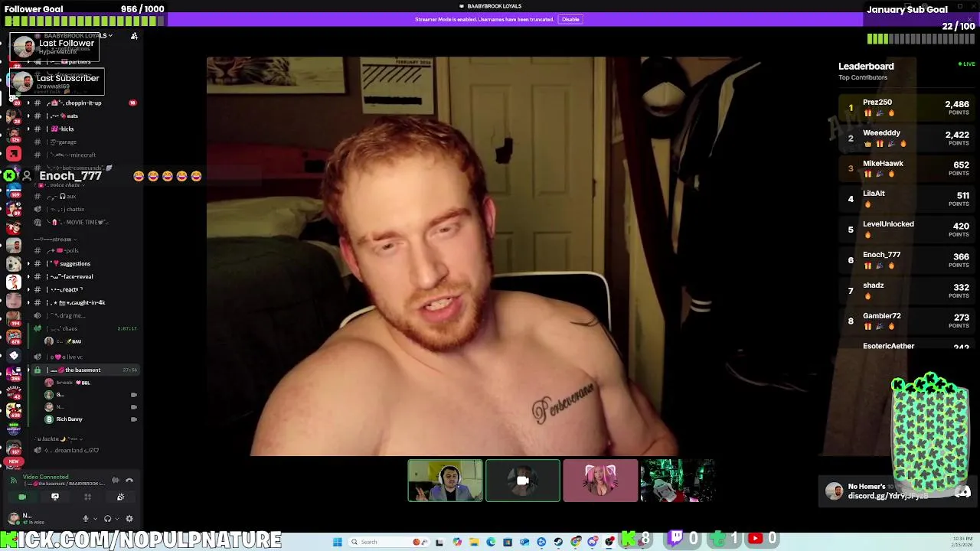Click user brook BBL in the basement
980x551 pixels.
pyautogui.click(x=73, y=382)
